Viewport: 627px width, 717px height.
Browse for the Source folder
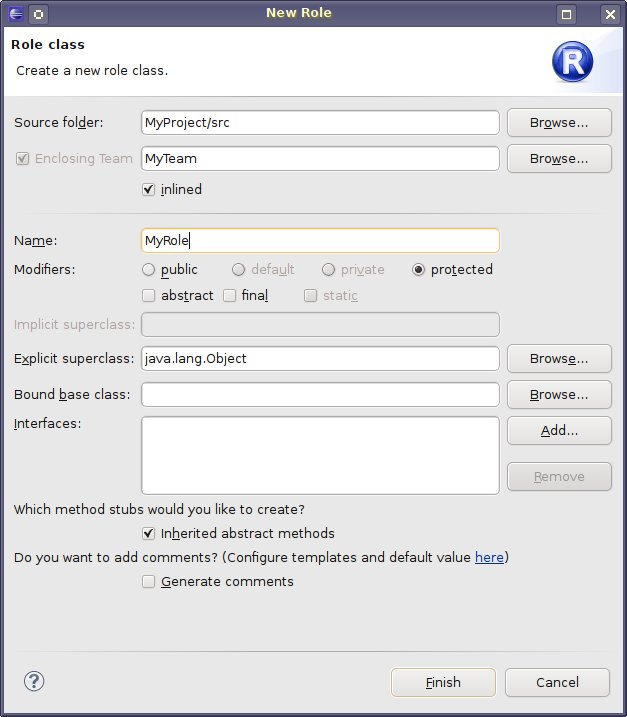click(559, 122)
